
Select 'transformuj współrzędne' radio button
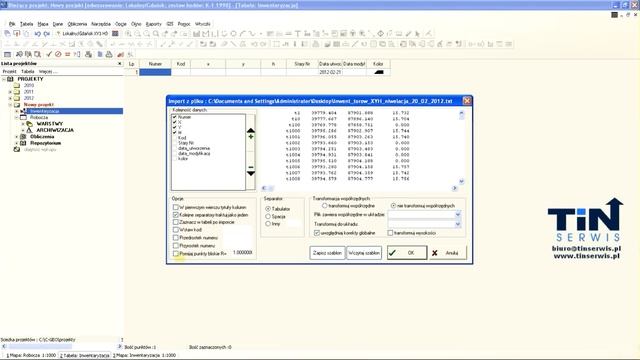[x=324, y=206]
